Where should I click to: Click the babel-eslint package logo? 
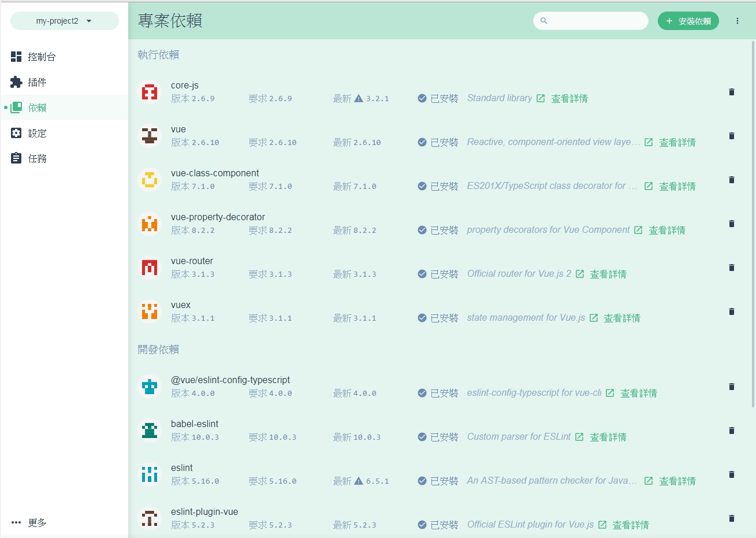(150, 431)
